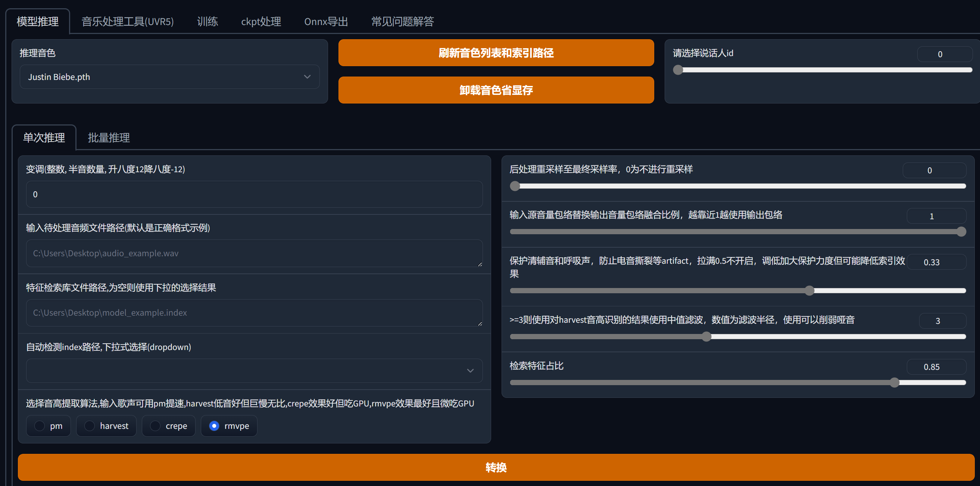Click the 特征检索库文件路径 index input field
This screenshot has width=980, height=486.
(254, 313)
